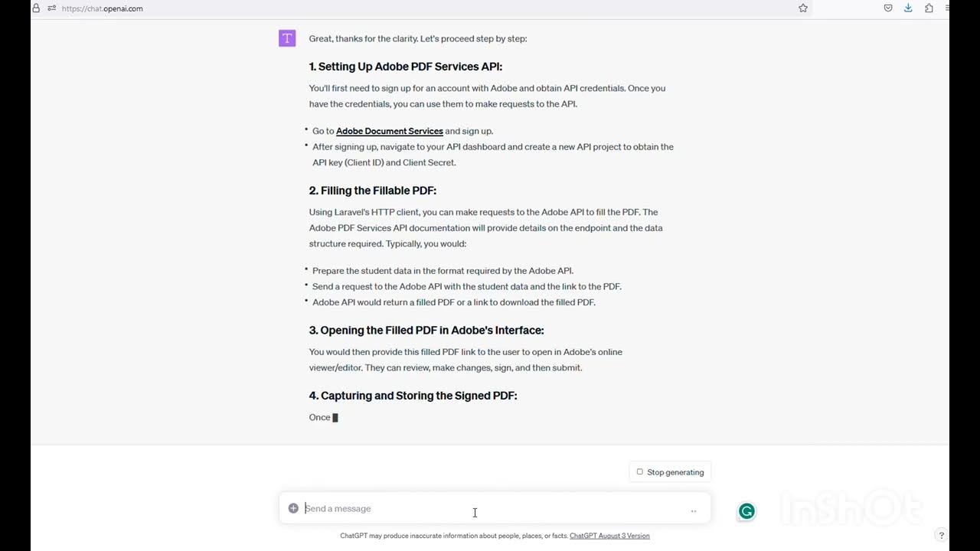The image size is (980, 551).
Task: Open the browser extensions puzzle icon
Action: (929, 8)
